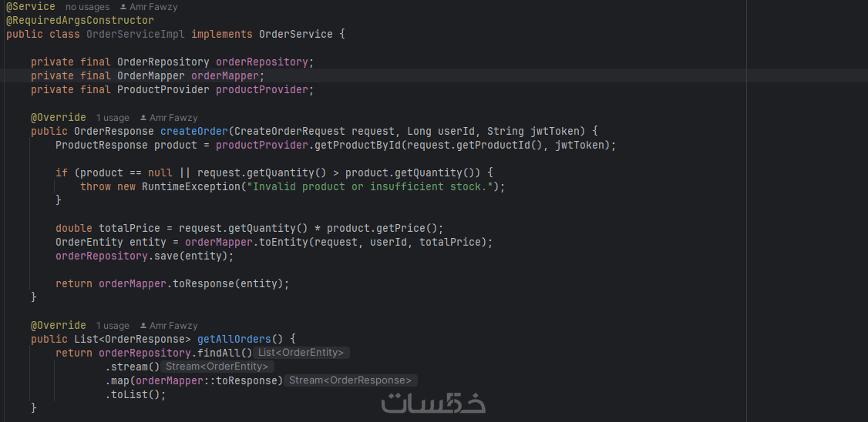The width and height of the screenshot is (868, 422).
Task: Click the Amr Fawzy hint above createOrder
Action: pyautogui.click(x=173, y=118)
